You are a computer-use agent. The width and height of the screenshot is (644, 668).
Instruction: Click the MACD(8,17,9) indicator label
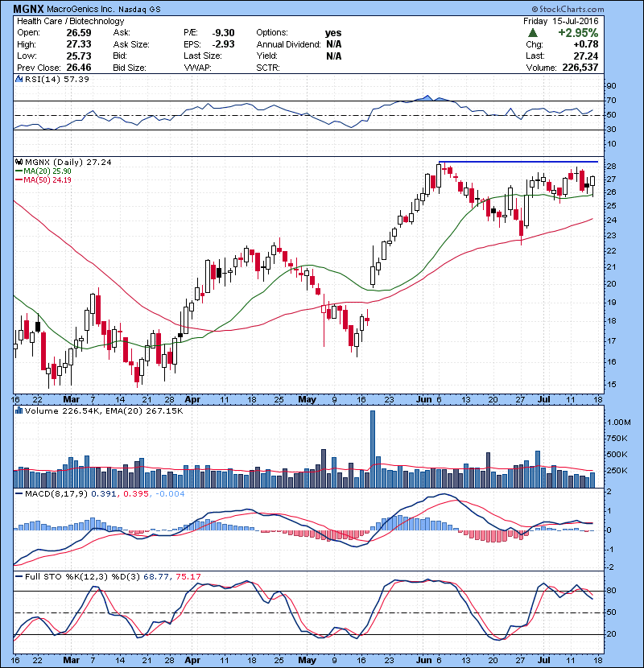point(56,494)
